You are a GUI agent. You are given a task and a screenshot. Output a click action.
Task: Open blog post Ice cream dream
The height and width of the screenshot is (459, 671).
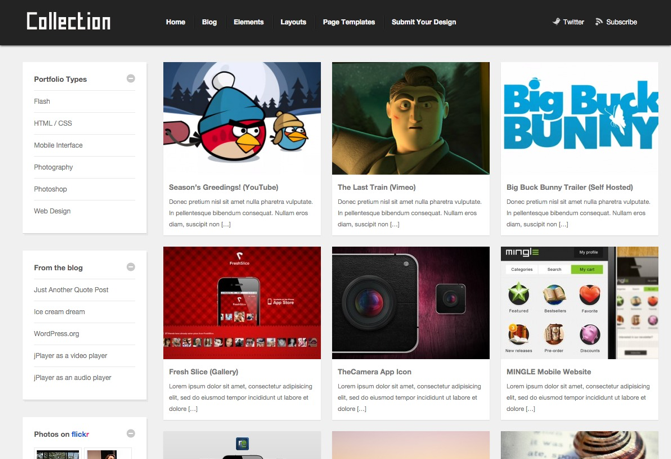(x=59, y=312)
